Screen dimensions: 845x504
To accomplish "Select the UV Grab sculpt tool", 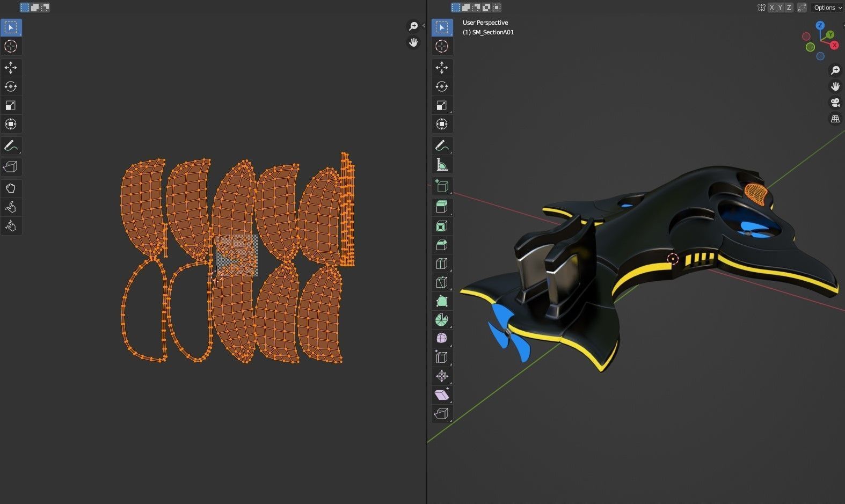I will click(x=11, y=188).
